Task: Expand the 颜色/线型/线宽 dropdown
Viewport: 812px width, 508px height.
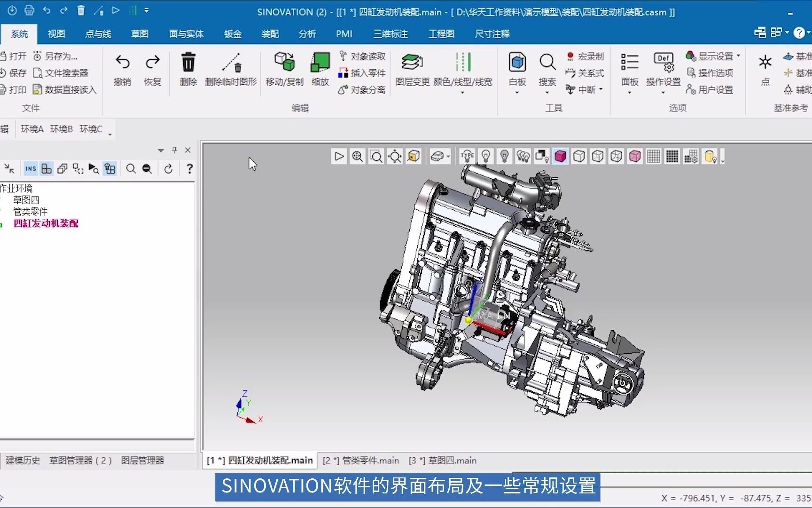Action: click(x=462, y=93)
